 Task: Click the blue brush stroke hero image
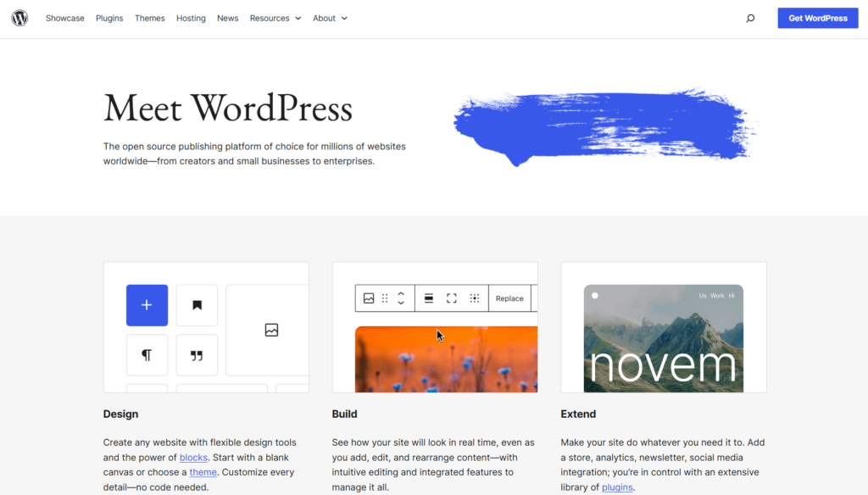pyautogui.click(x=605, y=127)
